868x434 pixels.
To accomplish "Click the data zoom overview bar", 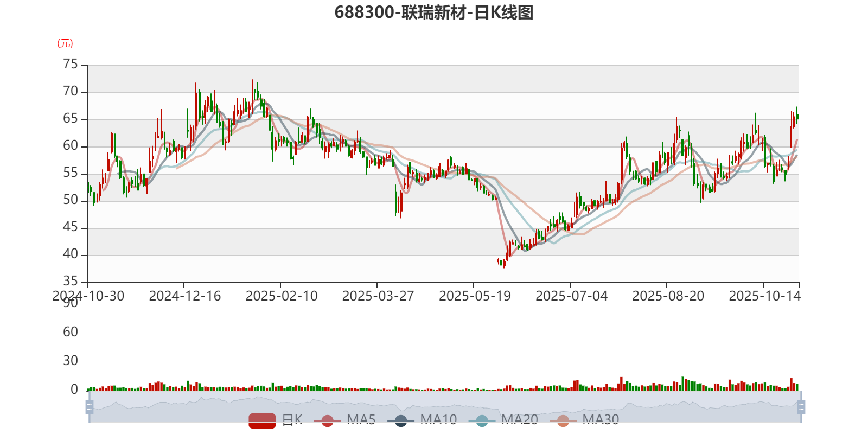I will click(x=445, y=407).
